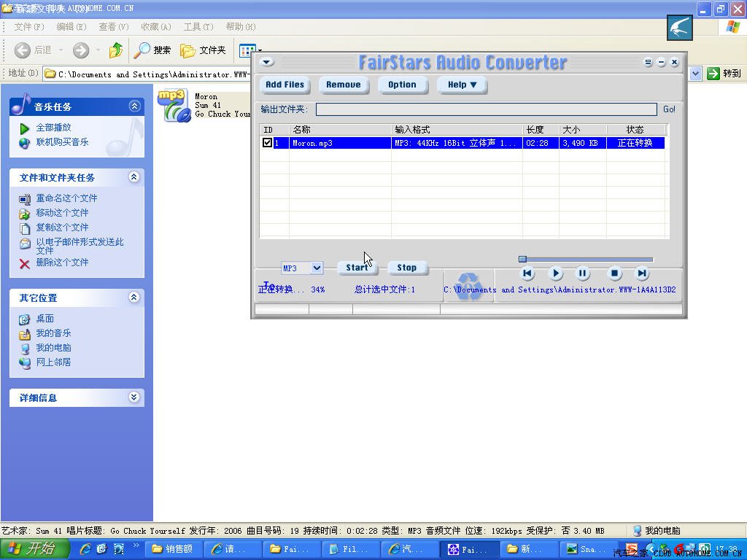
Task: Open the MP3 output format dropdown
Action: [317, 268]
